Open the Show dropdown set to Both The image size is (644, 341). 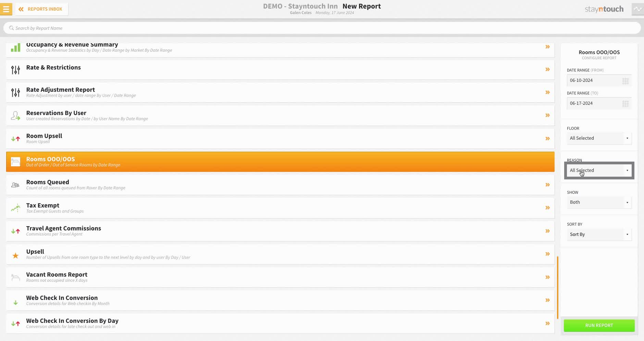tap(599, 202)
